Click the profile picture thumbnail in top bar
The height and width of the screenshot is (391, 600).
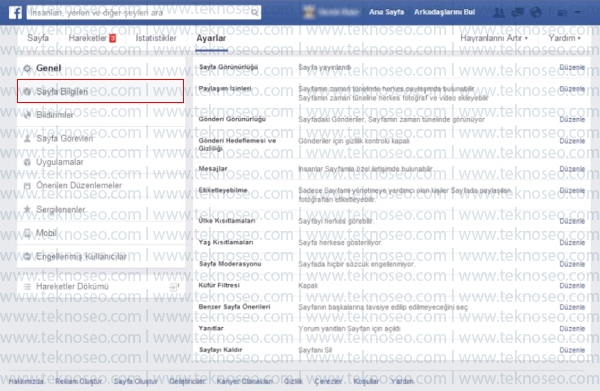[x=309, y=12]
